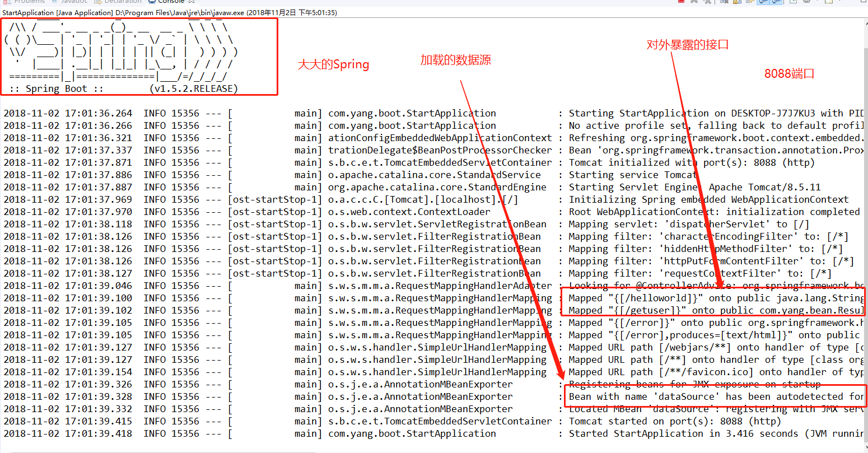The width and height of the screenshot is (868, 453).
Task: Click 'Registering beans for JMX exposure on startup'
Action: pos(695,384)
